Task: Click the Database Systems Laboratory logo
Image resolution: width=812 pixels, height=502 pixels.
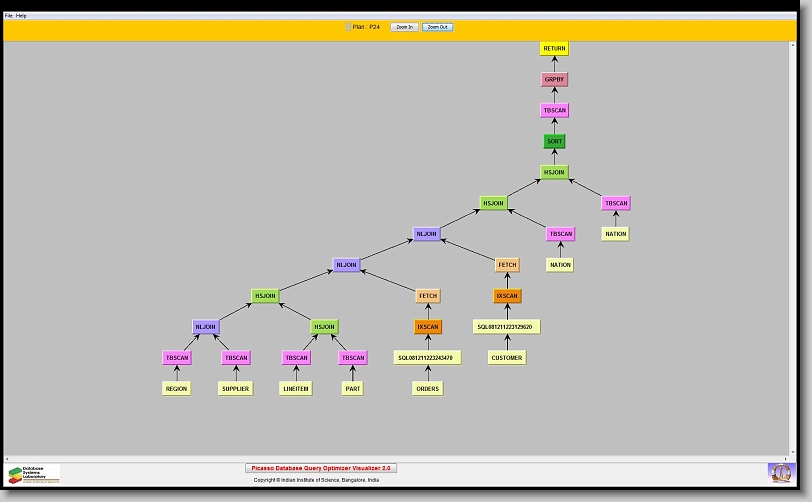Action: [34, 473]
